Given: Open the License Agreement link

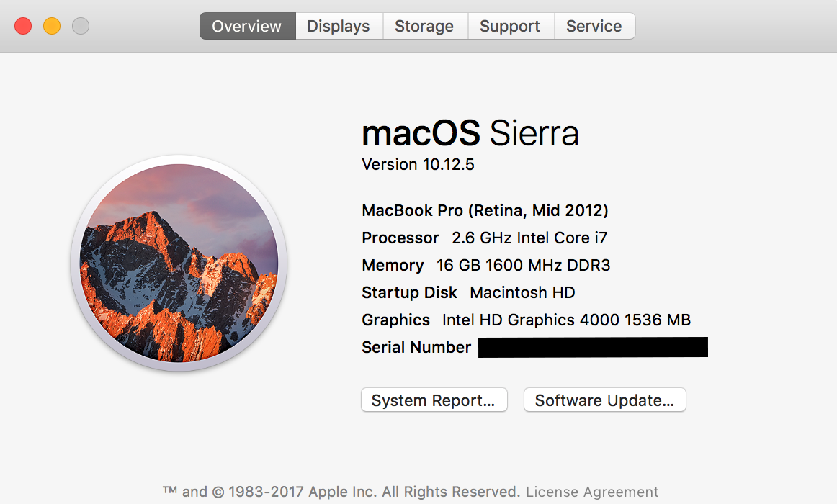Looking at the screenshot, I should tap(592, 492).
